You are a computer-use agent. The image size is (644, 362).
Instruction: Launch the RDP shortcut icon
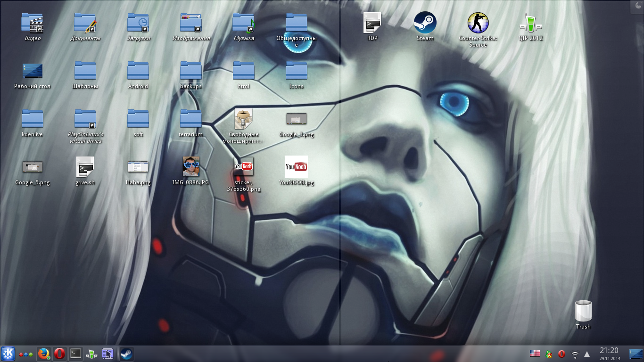point(372,23)
